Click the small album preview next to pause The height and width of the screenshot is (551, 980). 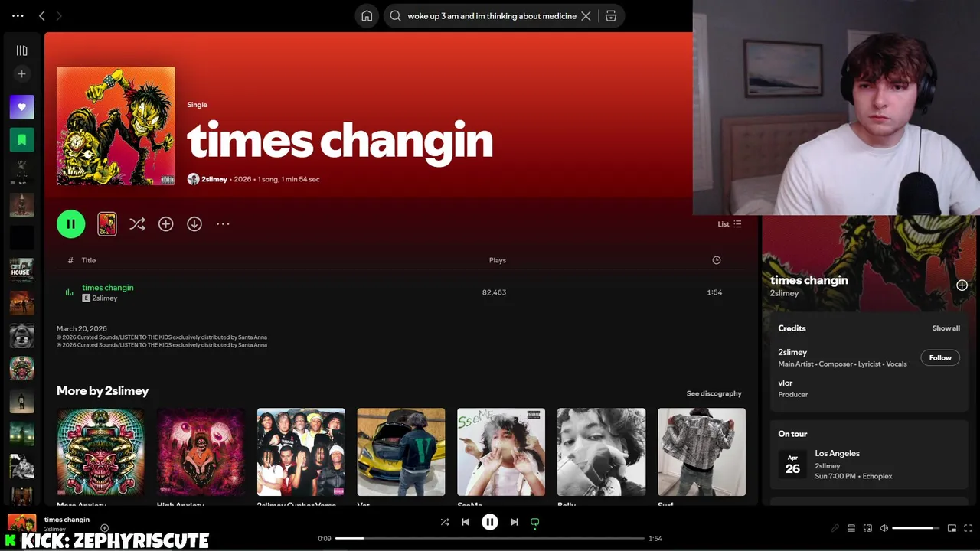[107, 224]
